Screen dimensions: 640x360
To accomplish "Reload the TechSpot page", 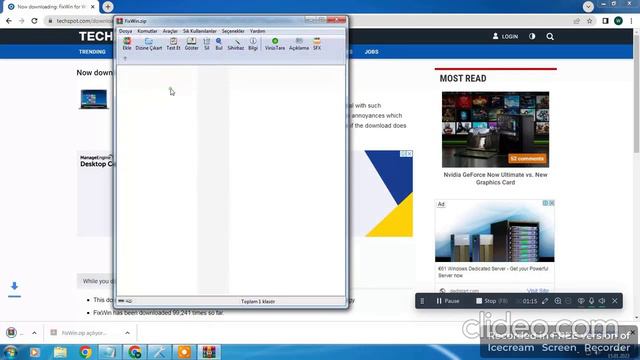I will pos(34,21).
